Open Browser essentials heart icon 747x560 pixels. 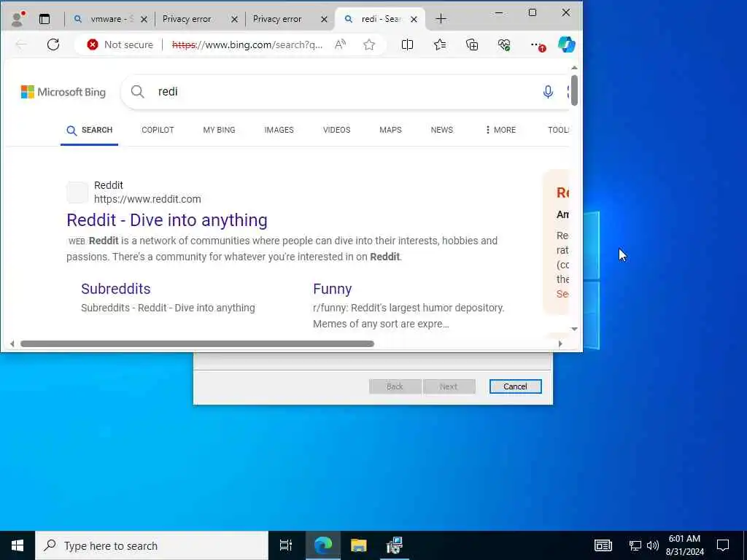click(x=504, y=44)
